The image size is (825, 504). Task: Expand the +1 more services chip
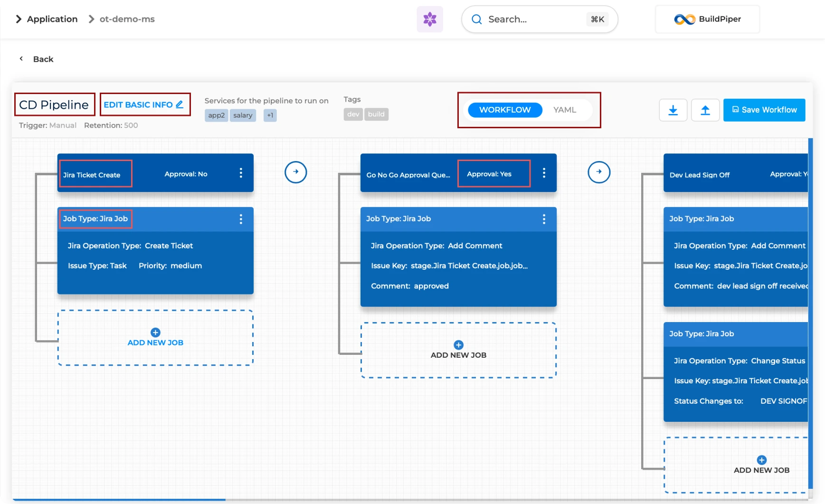point(270,115)
